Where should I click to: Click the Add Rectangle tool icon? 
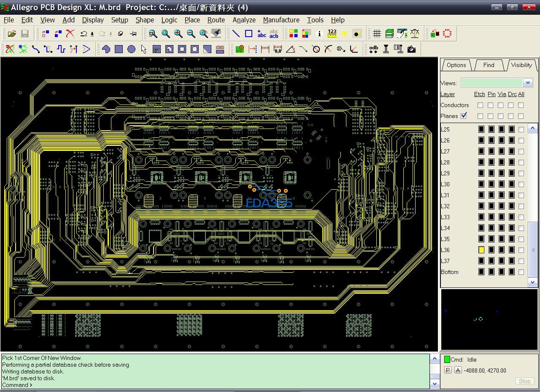click(x=249, y=34)
